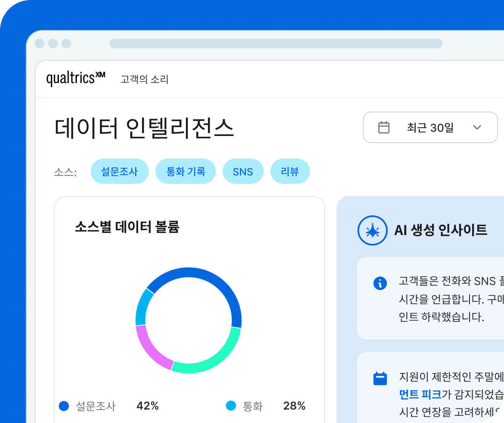Toggle the 리뷰 source filter chip
Screen dimensions: 504x423
pos(290,171)
